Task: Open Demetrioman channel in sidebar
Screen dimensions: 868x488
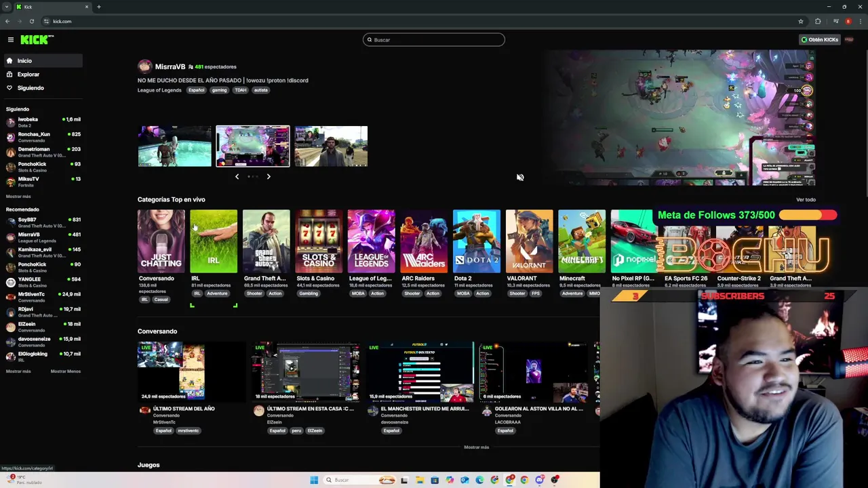Action: (x=42, y=152)
